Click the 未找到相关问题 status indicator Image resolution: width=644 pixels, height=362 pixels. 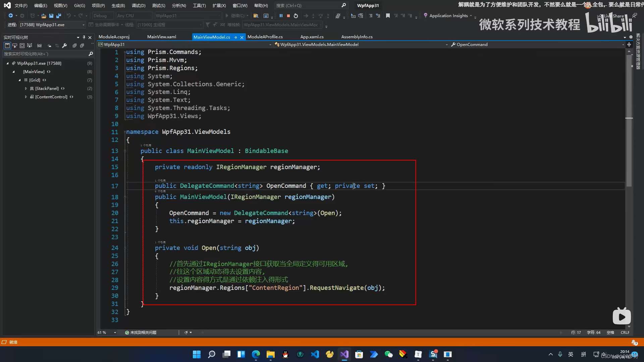(141, 332)
